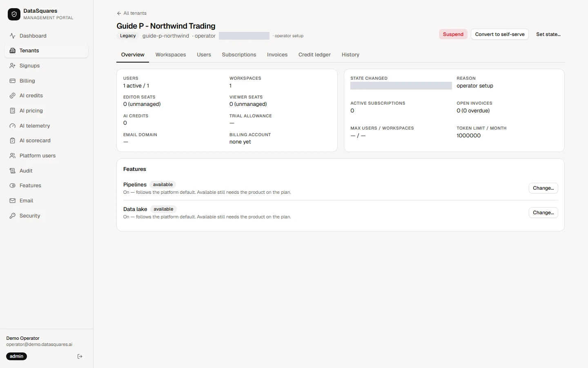Click the red Suspend button

453,34
